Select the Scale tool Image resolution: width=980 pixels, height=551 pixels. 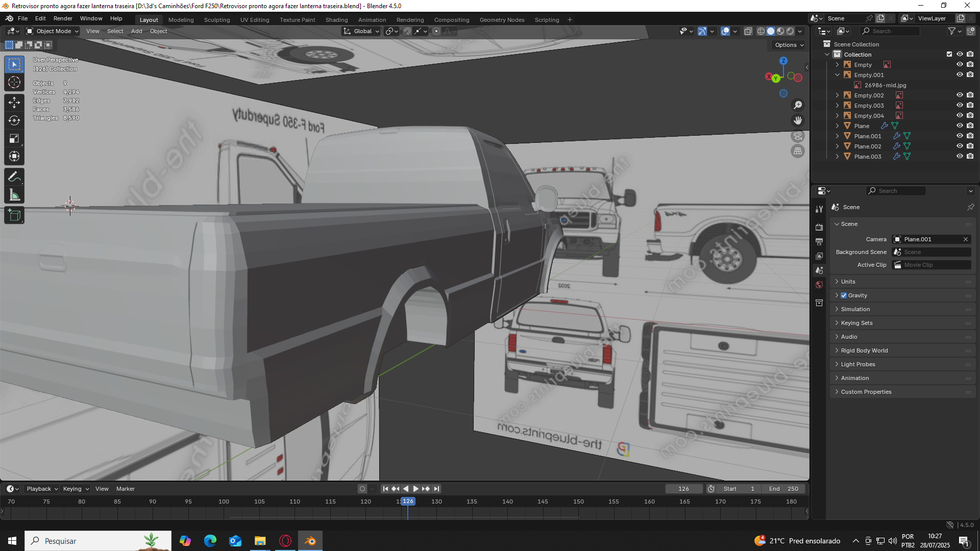point(14,138)
